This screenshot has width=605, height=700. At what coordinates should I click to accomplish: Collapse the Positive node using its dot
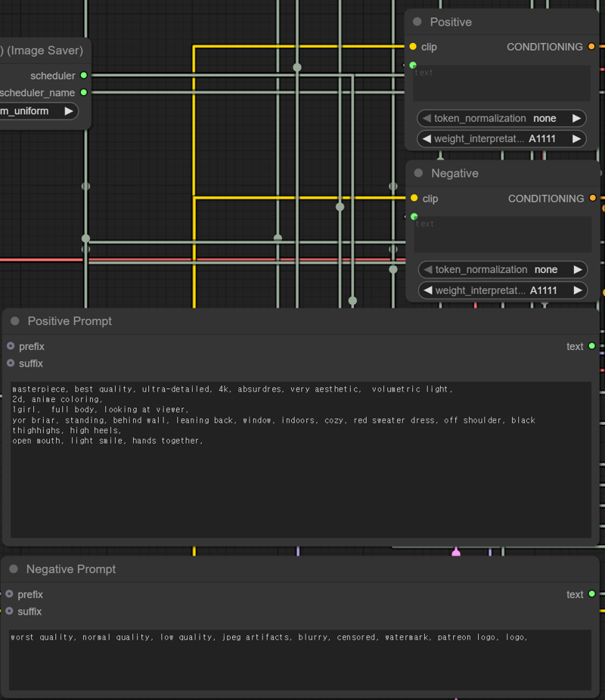(417, 22)
